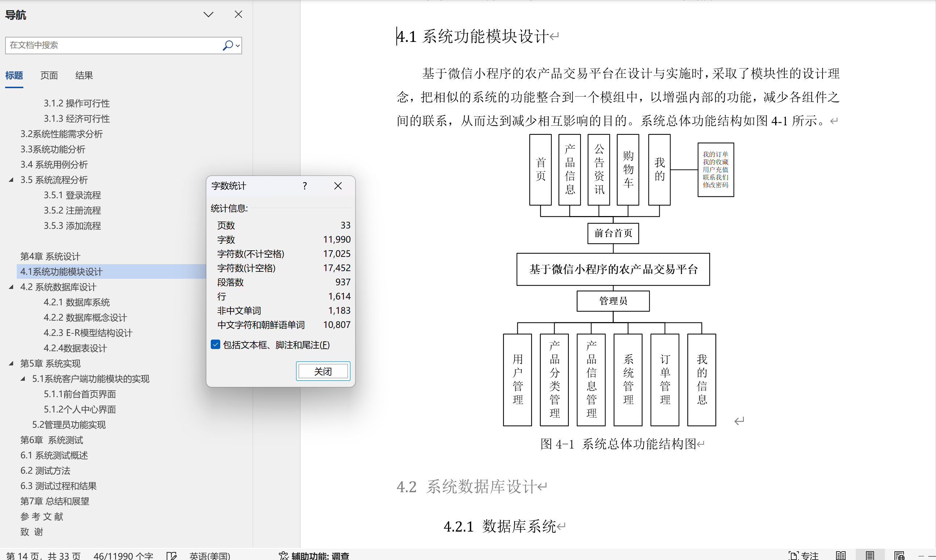Viewport: 936px width, 560px height.
Task: Go to heading 6.3 测试过程和结果
Action: pyautogui.click(x=59, y=486)
